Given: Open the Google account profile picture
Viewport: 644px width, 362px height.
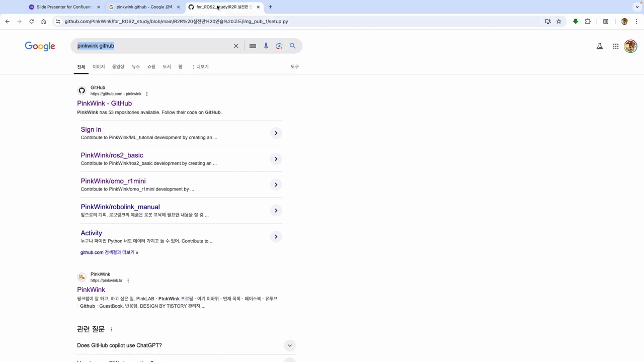Looking at the screenshot, I should [630, 46].
